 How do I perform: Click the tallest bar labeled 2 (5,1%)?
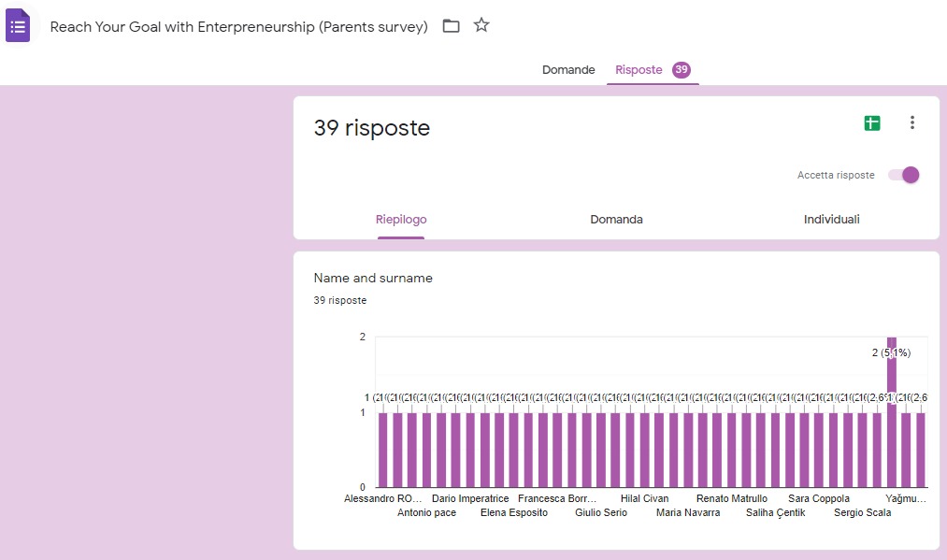click(892, 411)
